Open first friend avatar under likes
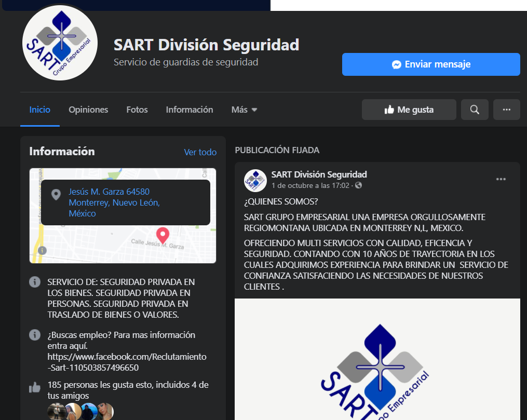The image size is (527, 420). point(56,412)
